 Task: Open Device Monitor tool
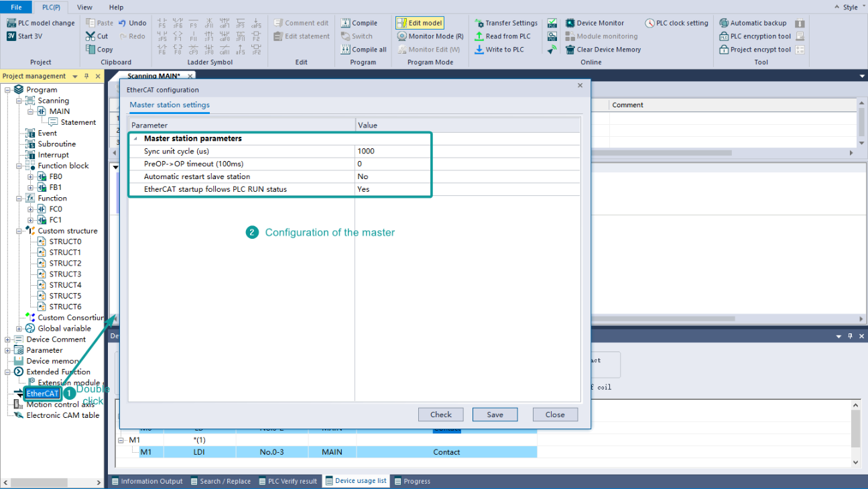[x=570, y=23]
